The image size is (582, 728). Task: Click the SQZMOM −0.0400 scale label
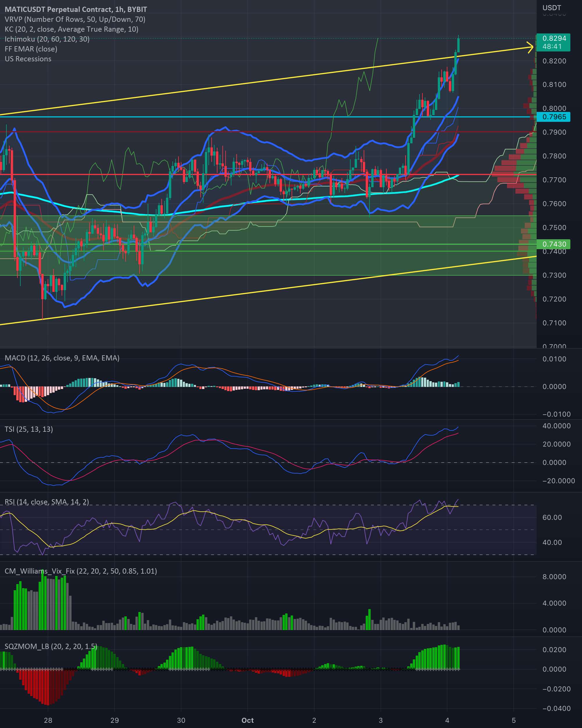pyautogui.click(x=556, y=709)
